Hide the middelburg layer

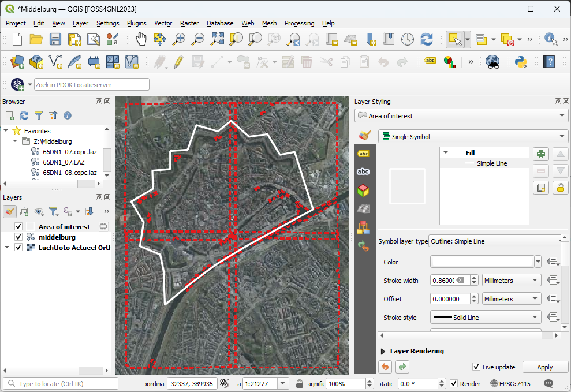pos(17,237)
